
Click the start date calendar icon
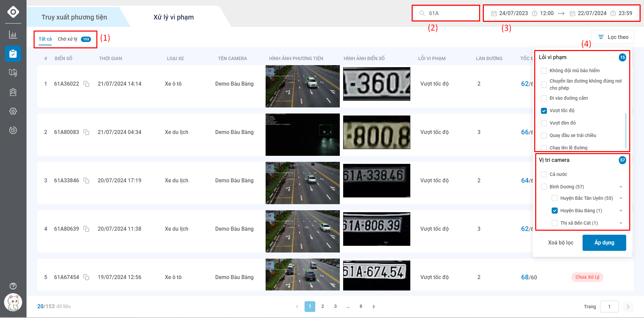coord(494,13)
